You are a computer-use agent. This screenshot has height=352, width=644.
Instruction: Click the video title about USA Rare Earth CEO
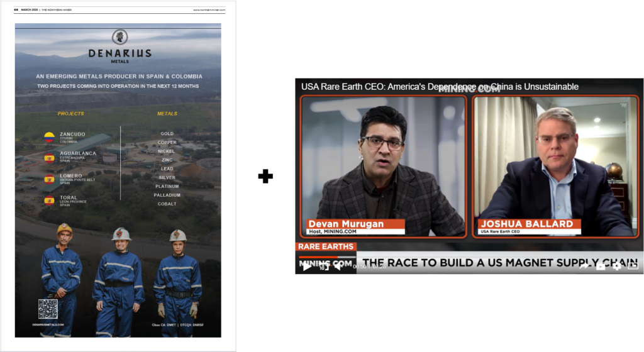[440, 87]
